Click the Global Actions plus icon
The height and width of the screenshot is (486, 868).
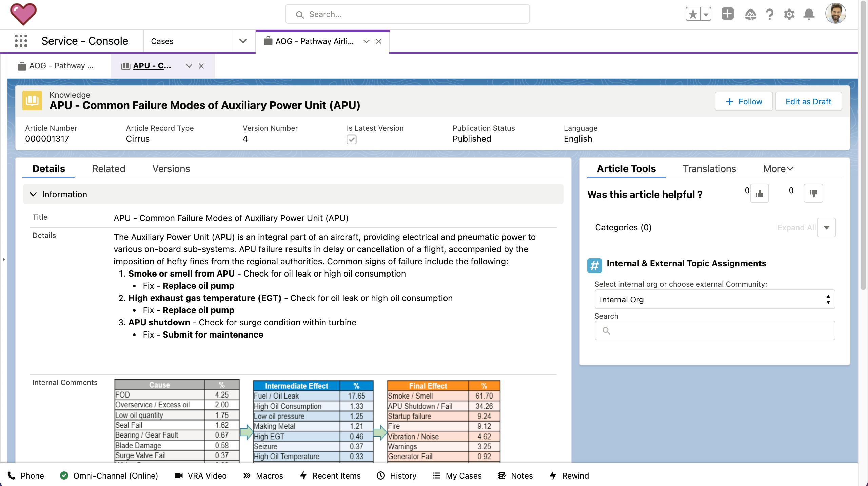pyautogui.click(x=727, y=14)
